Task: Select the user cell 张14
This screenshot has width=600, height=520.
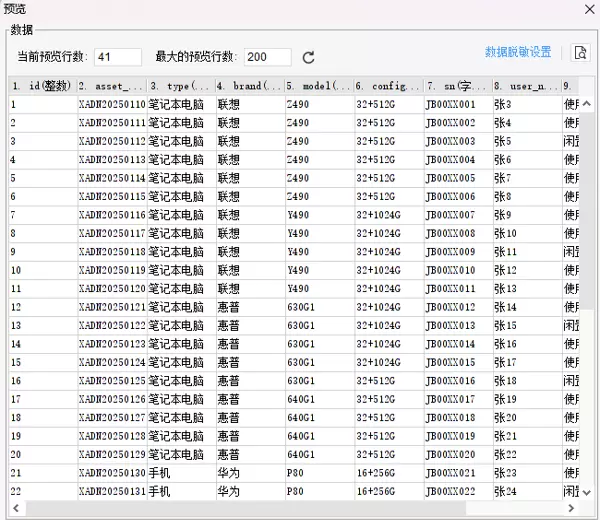Action: coord(525,307)
